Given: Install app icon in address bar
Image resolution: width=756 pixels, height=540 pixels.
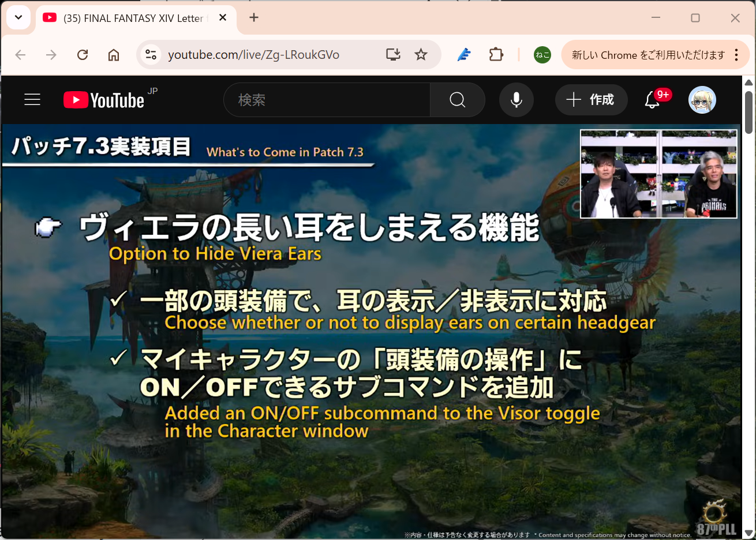Looking at the screenshot, I should [x=393, y=55].
